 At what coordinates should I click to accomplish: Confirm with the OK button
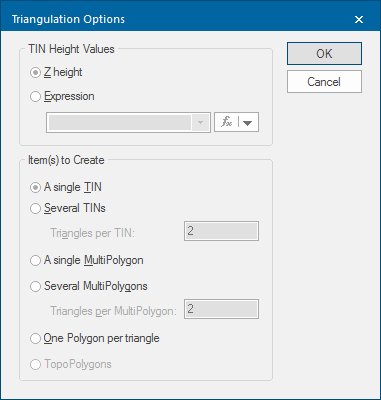324,53
